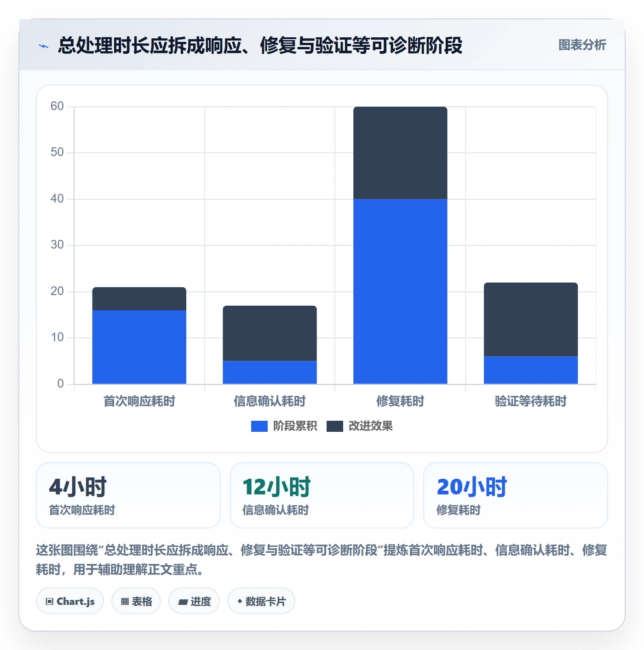Click the description paragraph starting 这张图围绕
The height and width of the screenshot is (650, 644).
(322, 560)
